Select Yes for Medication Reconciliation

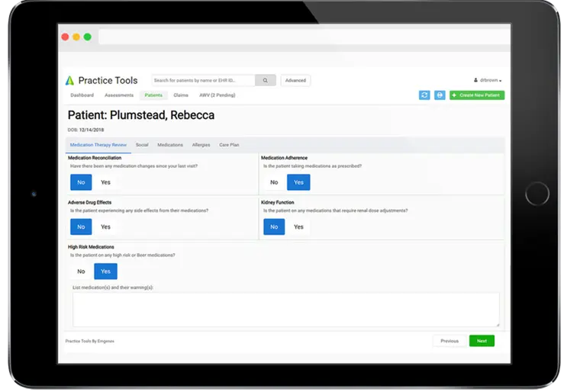pos(105,182)
